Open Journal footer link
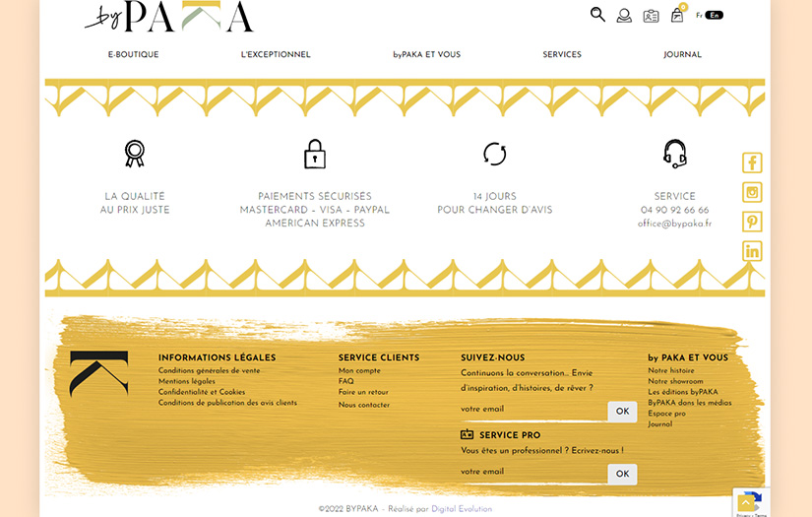812x517 pixels. coord(659,423)
